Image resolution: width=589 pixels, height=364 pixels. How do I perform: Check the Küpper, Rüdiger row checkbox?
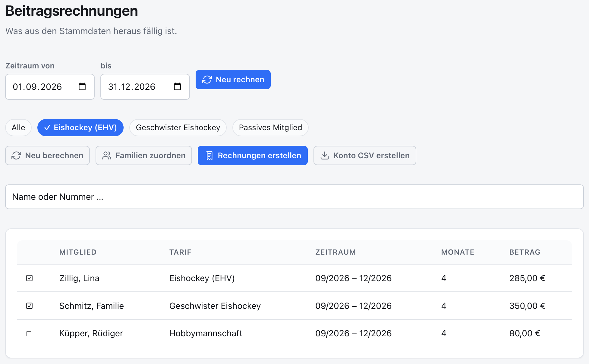click(x=29, y=334)
